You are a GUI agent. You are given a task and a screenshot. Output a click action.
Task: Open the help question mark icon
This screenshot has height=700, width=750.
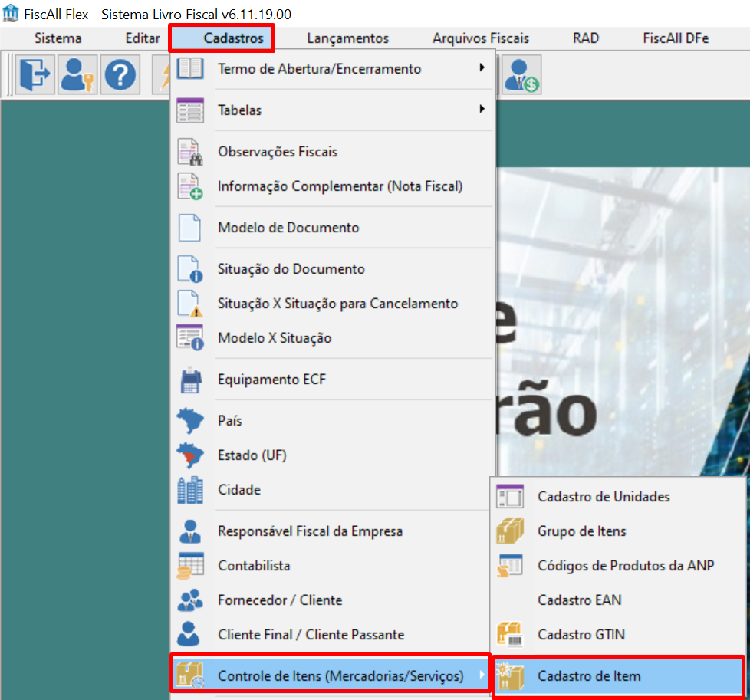120,74
